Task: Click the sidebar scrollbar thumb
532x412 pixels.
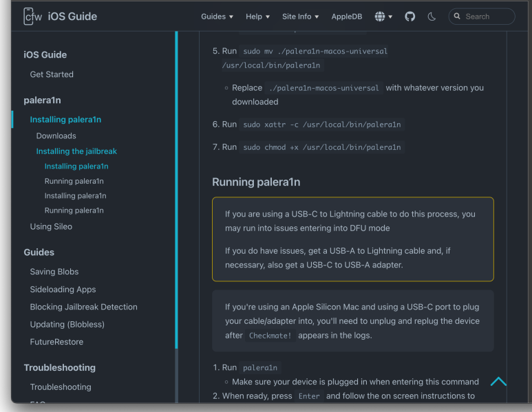Action: (176, 190)
